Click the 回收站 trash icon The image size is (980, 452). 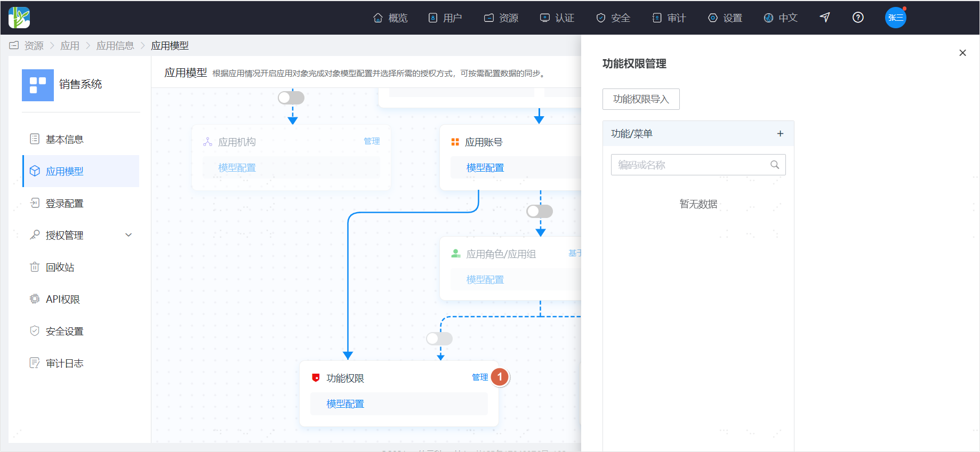pyautogui.click(x=35, y=267)
